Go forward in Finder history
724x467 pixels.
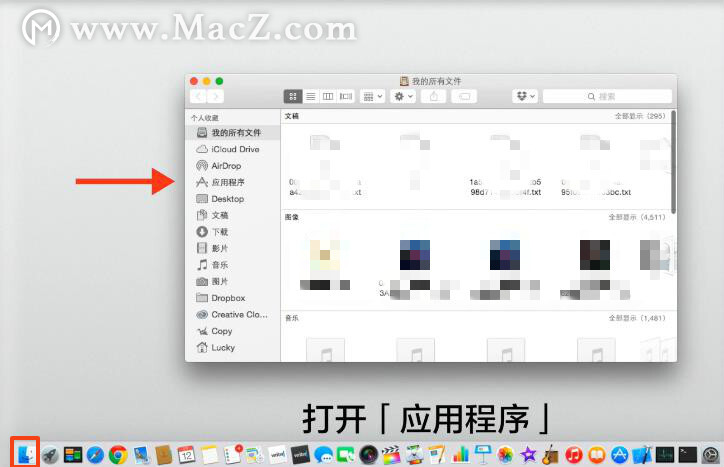coord(216,97)
